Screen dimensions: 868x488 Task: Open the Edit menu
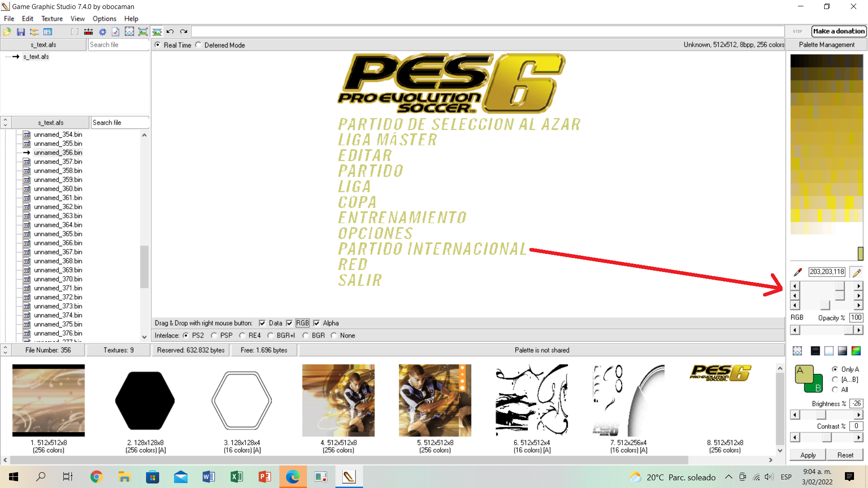click(x=28, y=19)
